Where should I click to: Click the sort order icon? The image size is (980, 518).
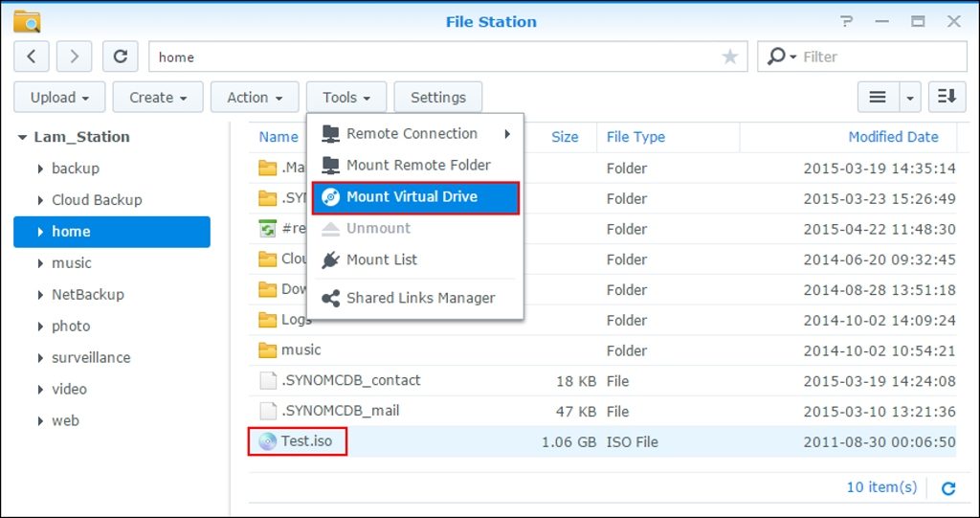pos(946,97)
